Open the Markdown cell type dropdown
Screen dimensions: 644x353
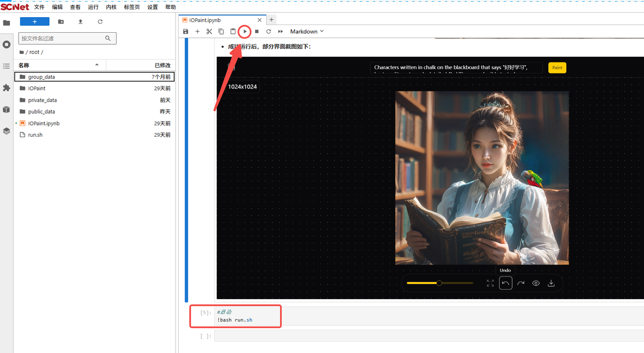pyautogui.click(x=307, y=32)
